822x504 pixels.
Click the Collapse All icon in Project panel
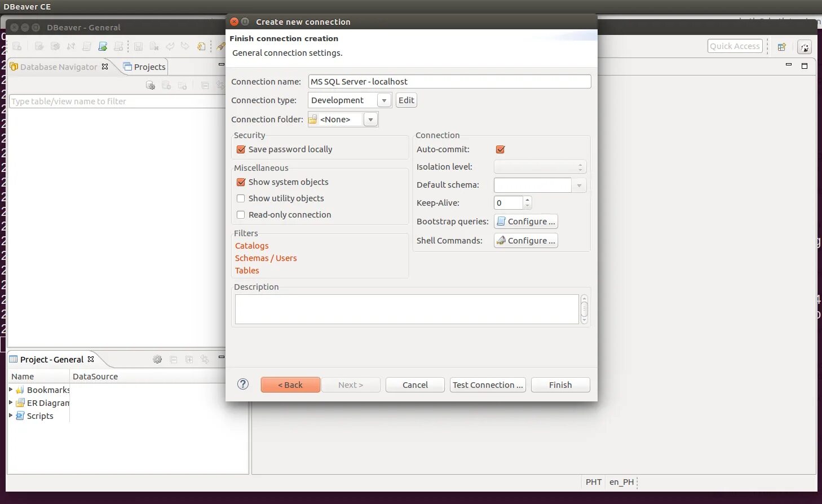click(174, 359)
